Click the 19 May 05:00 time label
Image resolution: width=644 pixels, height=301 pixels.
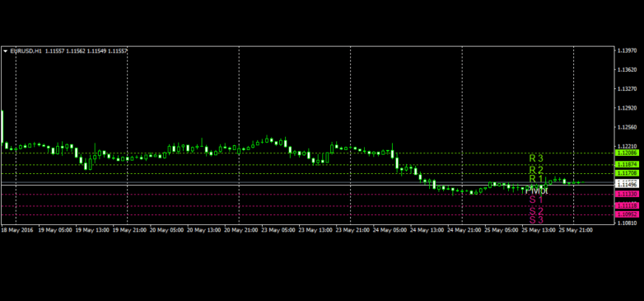tap(55, 230)
